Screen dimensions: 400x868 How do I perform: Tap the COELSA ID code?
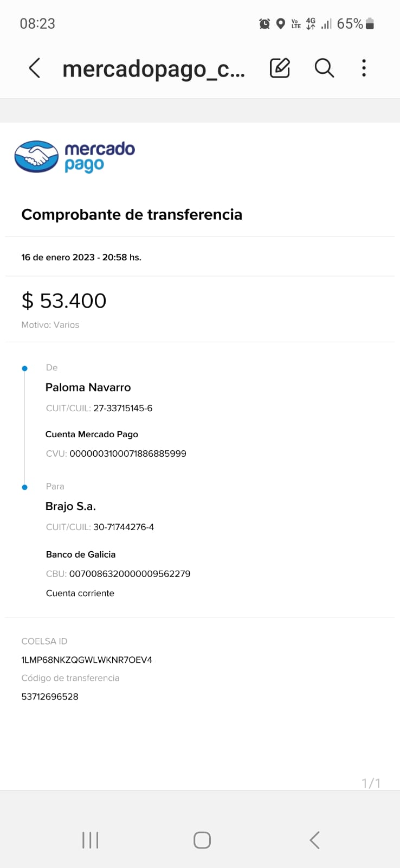[x=87, y=660]
